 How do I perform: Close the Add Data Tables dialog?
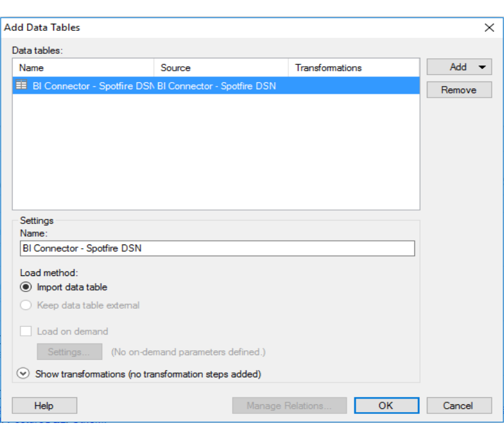[489, 28]
